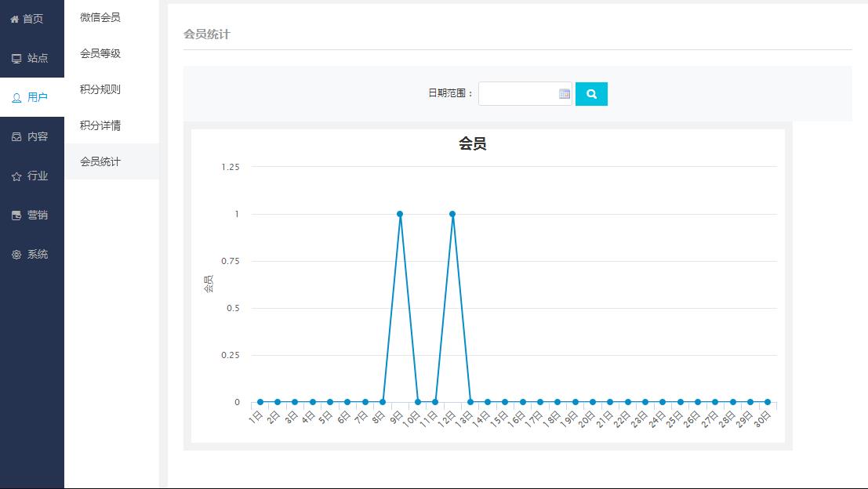Click the x-axis label 25日
The height and width of the screenshot is (489, 868).
(x=674, y=418)
